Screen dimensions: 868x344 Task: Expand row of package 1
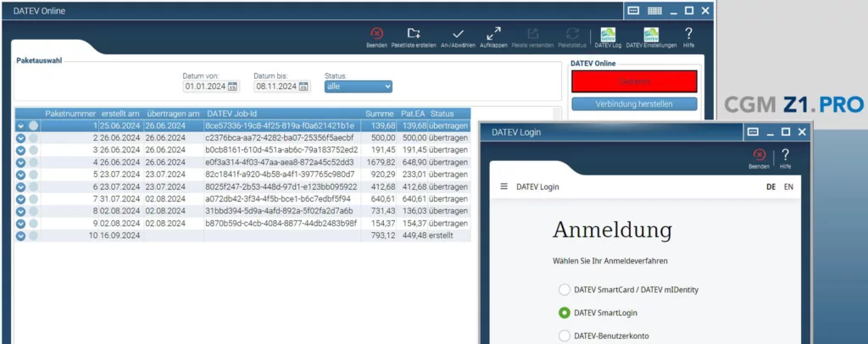(x=21, y=125)
